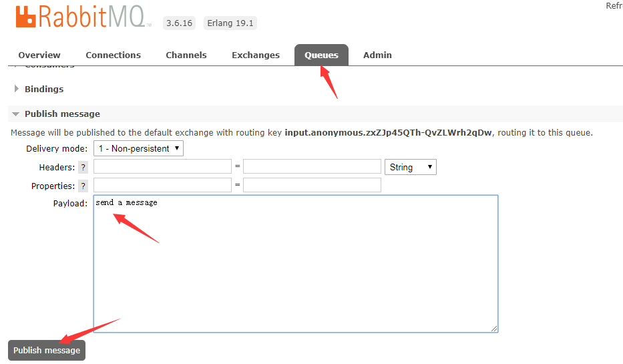Screen dimensions: 623x364
Task: Open the Admin tab
Action: click(377, 55)
